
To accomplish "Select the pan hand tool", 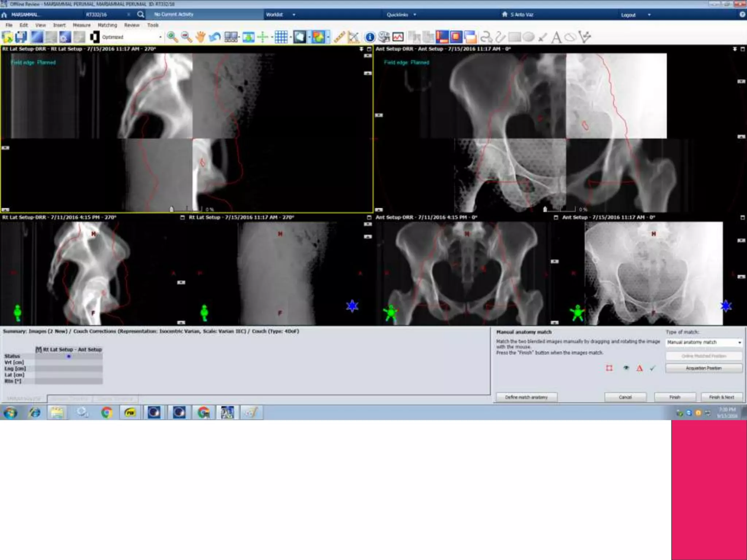I will pos(200,37).
